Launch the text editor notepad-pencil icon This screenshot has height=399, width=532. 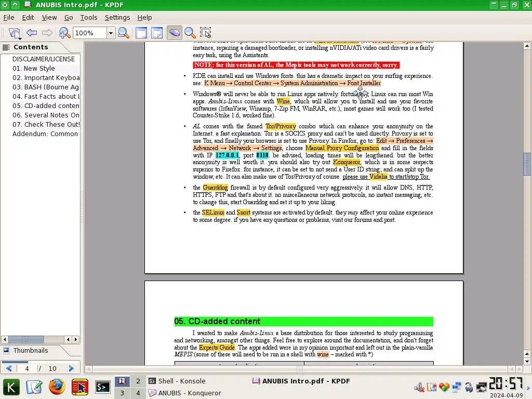point(34,387)
